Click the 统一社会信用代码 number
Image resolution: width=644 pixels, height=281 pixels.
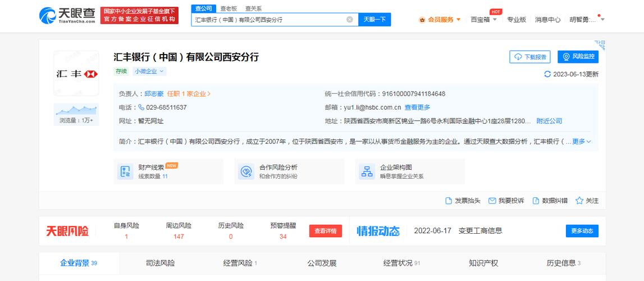414,94
